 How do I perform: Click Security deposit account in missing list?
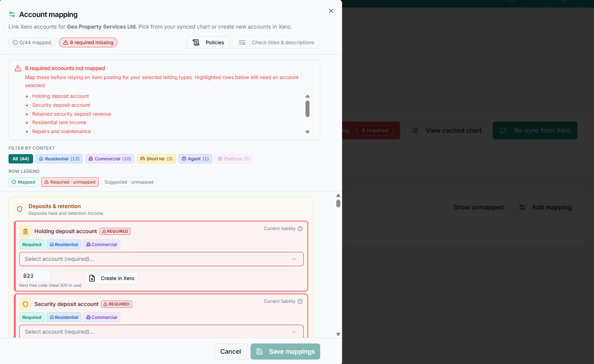[61, 105]
